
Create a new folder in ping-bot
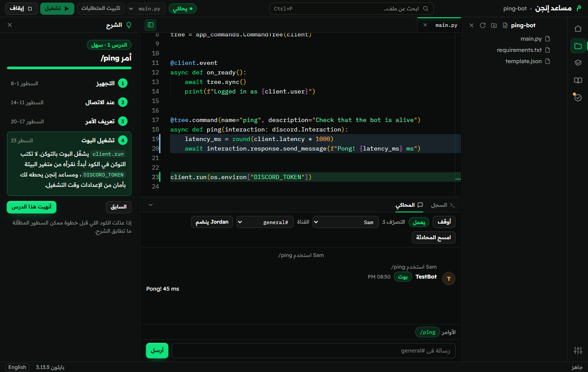[x=494, y=26]
